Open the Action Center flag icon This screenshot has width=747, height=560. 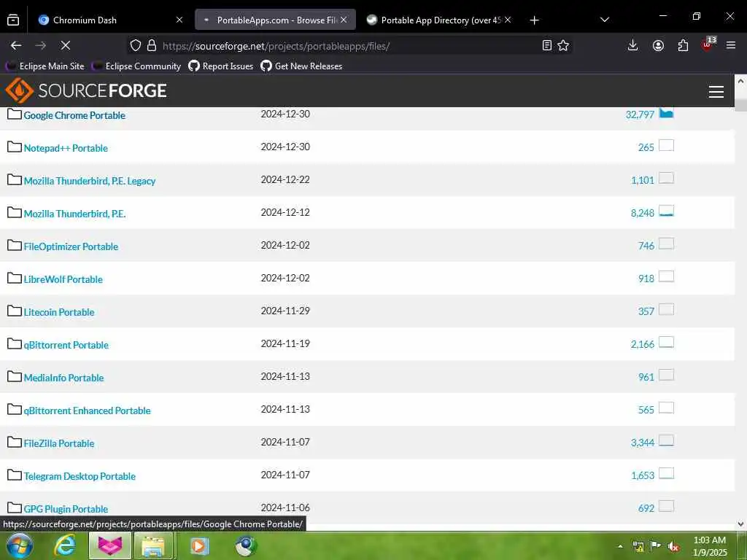coord(655,546)
